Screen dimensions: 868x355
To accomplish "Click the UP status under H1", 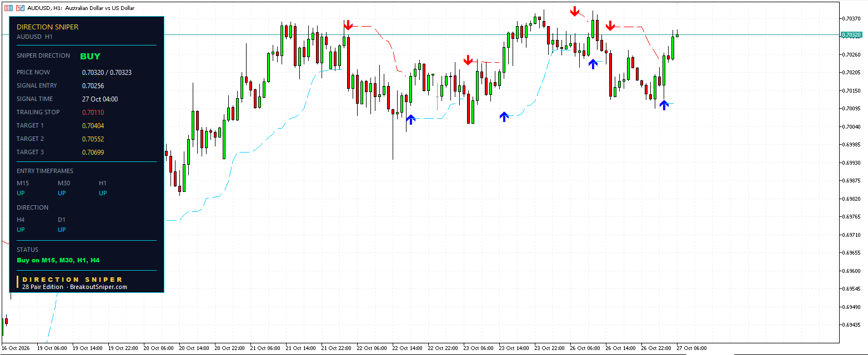I will tap(103, 193).
